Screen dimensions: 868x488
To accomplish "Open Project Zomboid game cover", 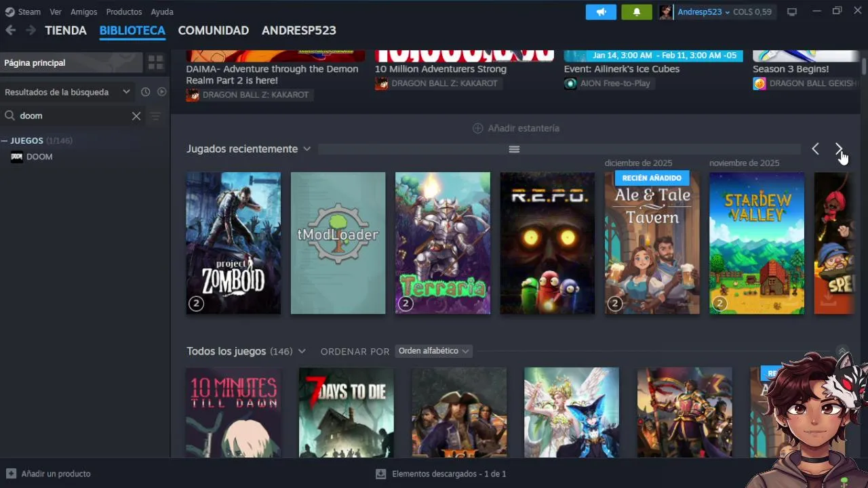I will [233, 243].
